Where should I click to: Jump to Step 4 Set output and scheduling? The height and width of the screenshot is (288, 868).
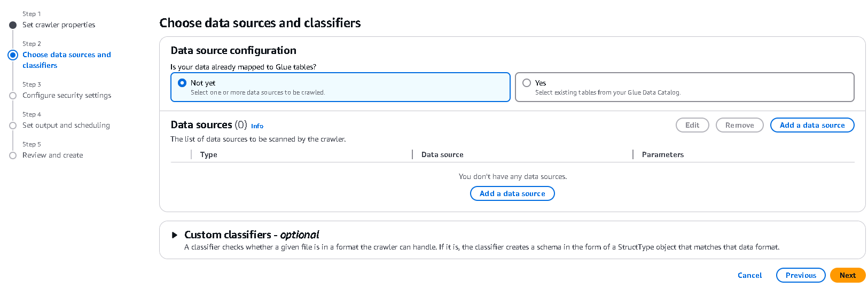click(66, 125)
